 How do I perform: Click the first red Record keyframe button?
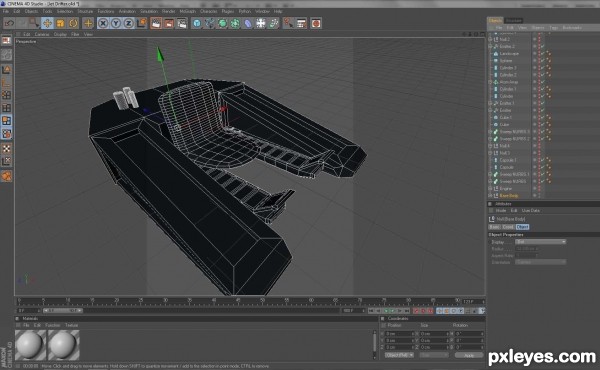click(x=416, y=311)
